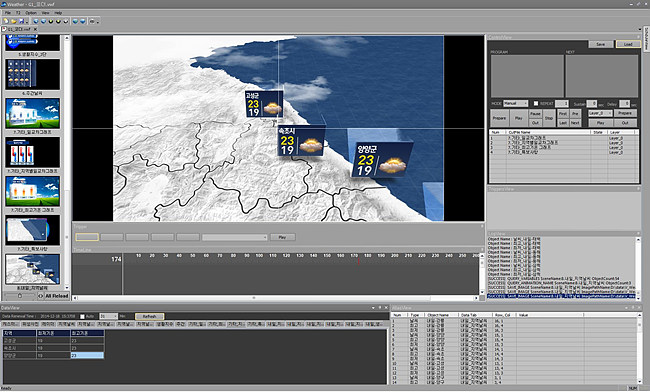Toggle the REPEAT checkbox
650x392 pixels.
(536, 103)
